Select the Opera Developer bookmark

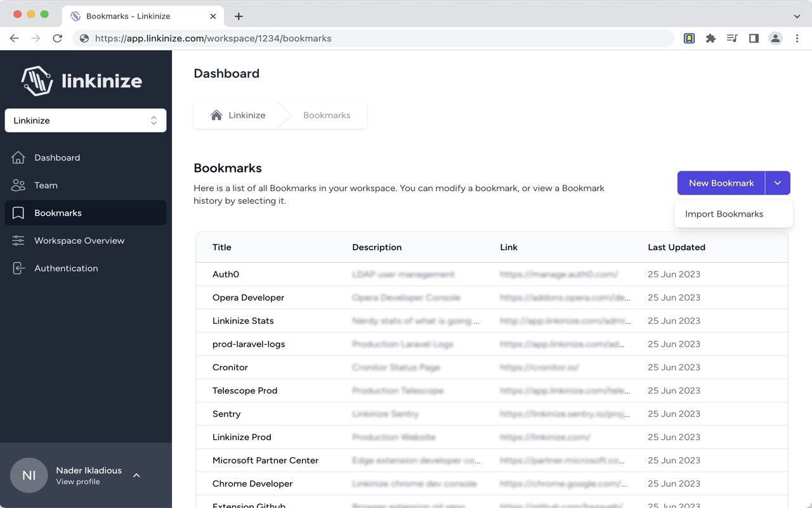492,297
